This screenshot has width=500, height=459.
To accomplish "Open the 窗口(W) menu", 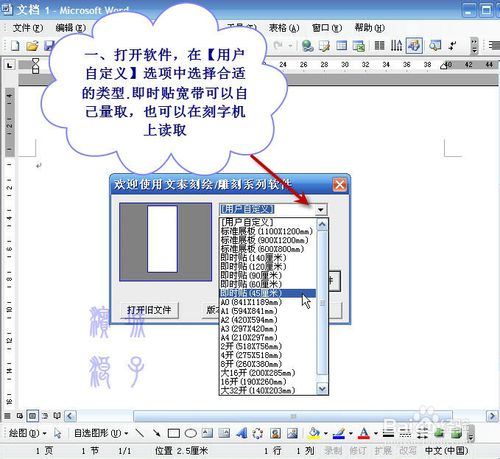I will [327, 28].
